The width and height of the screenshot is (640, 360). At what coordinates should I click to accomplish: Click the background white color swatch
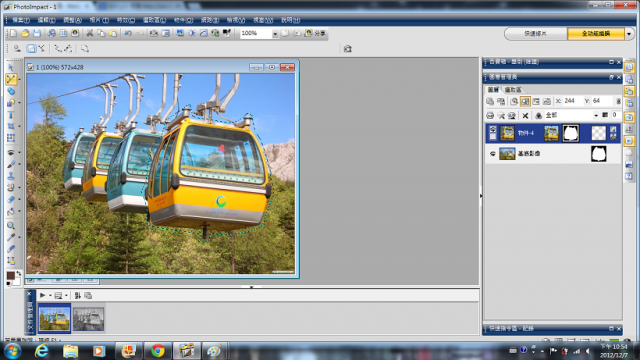[17, 281]
